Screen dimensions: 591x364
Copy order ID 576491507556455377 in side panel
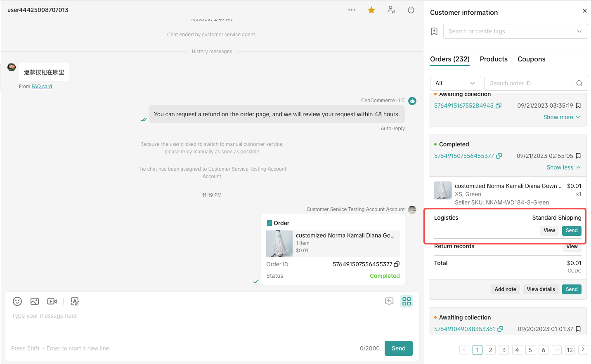[499, 156]
